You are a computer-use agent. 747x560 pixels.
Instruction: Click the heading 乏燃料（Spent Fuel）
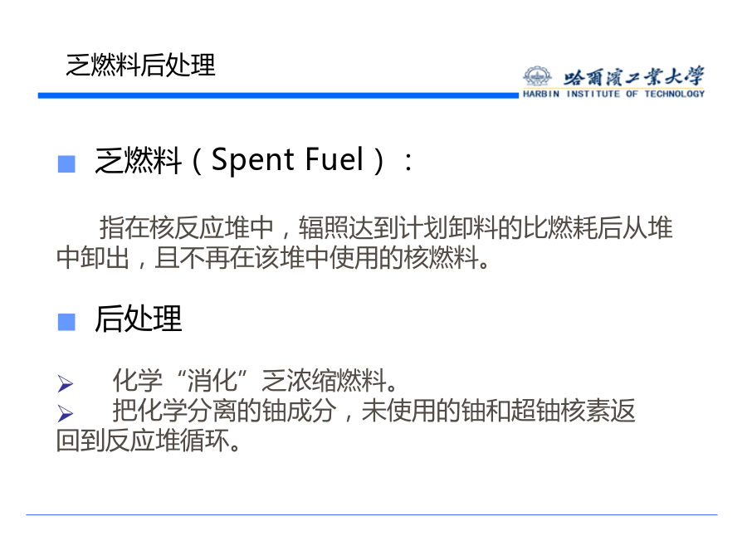(x=254, y=160)
